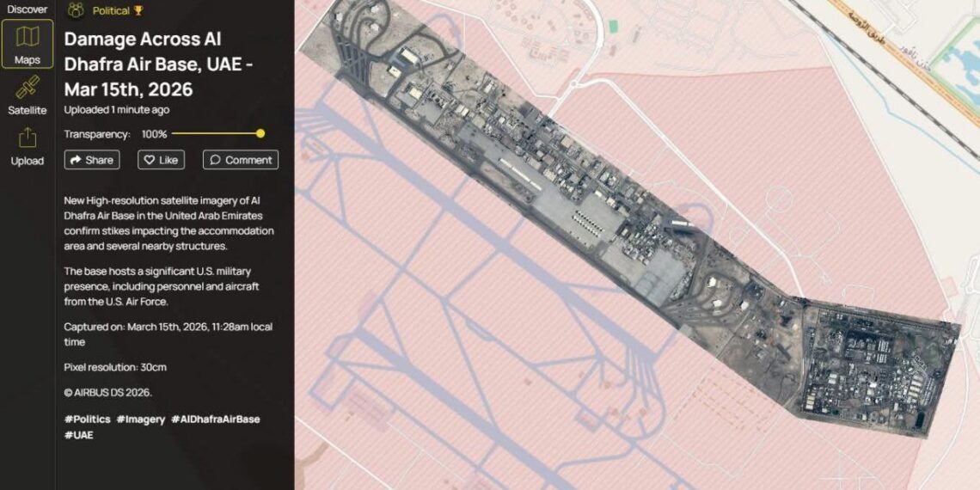
Task: Open the #Politics hashtag
Action: click(x=88, y=420)
